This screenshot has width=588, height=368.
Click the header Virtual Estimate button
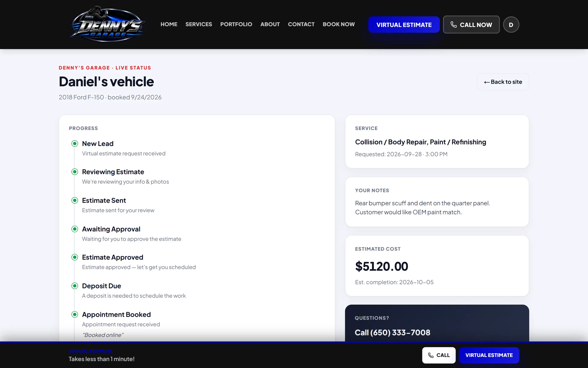click(404, 25)
